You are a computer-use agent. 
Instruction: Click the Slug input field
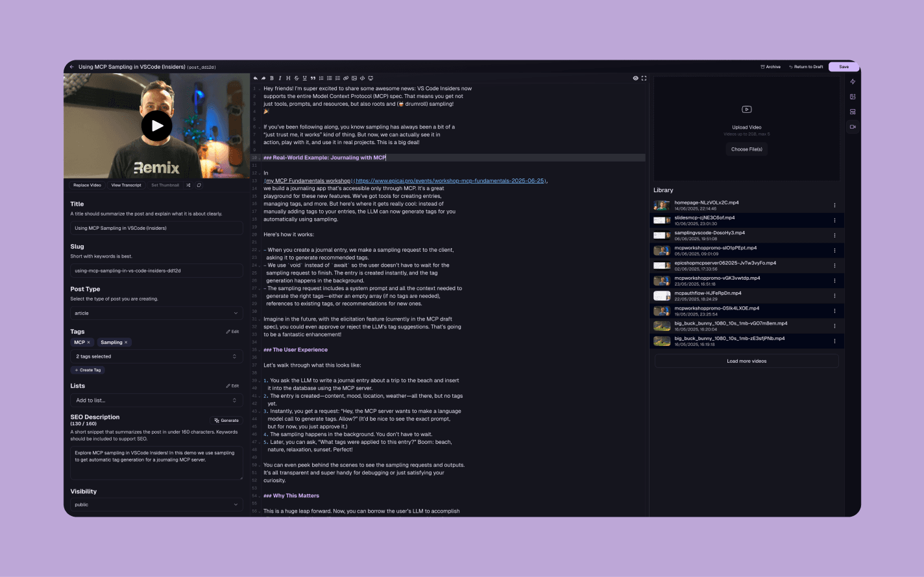[156, 271]
